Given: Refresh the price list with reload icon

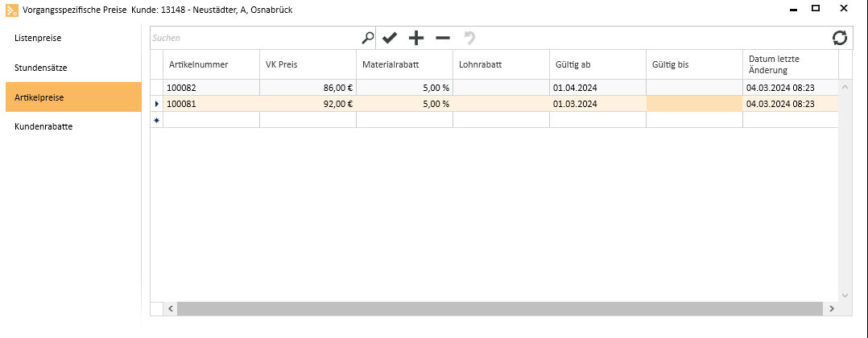Looking at the screenshot, I should (840, 38).
